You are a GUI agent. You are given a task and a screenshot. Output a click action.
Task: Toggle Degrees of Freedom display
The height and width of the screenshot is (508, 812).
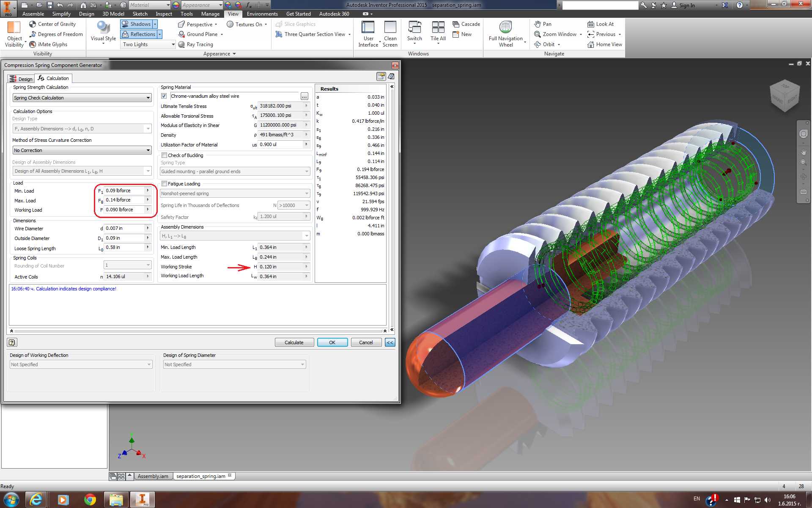coord(56,34)
